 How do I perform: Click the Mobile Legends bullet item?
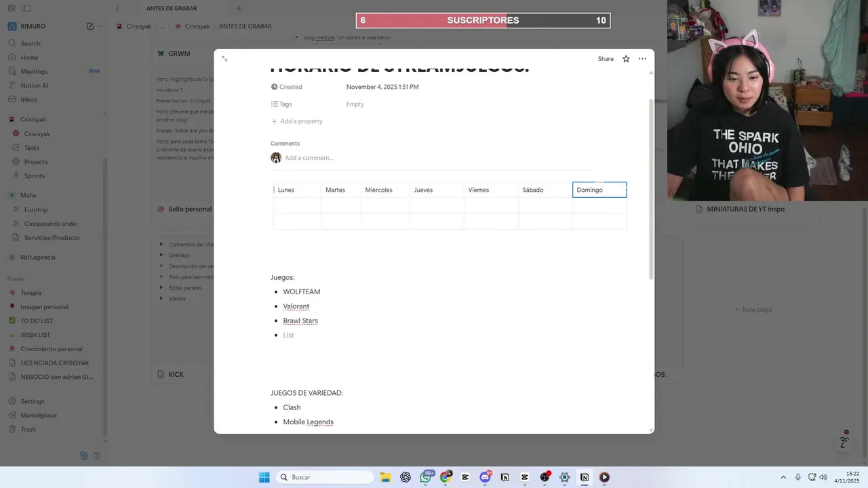point(309,422)
